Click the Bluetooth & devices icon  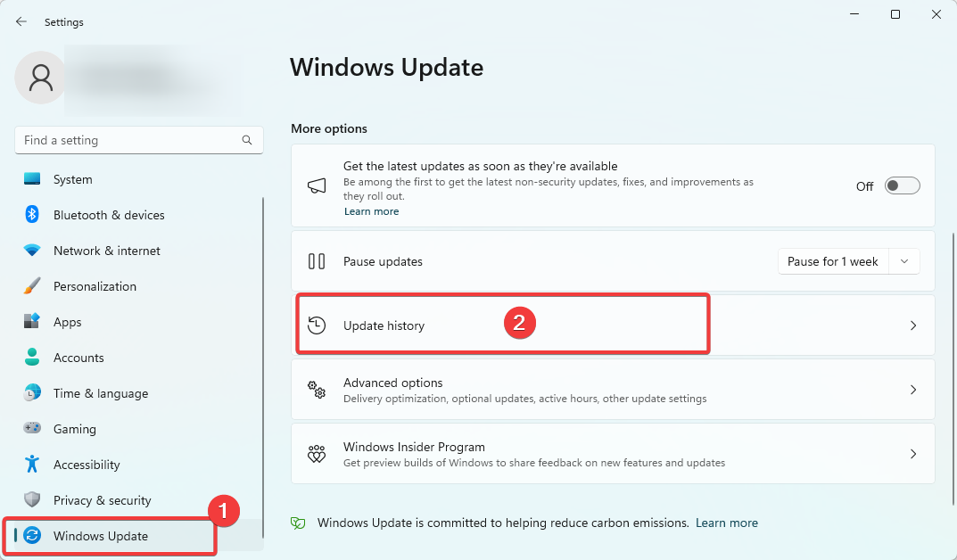click(32, 215)
